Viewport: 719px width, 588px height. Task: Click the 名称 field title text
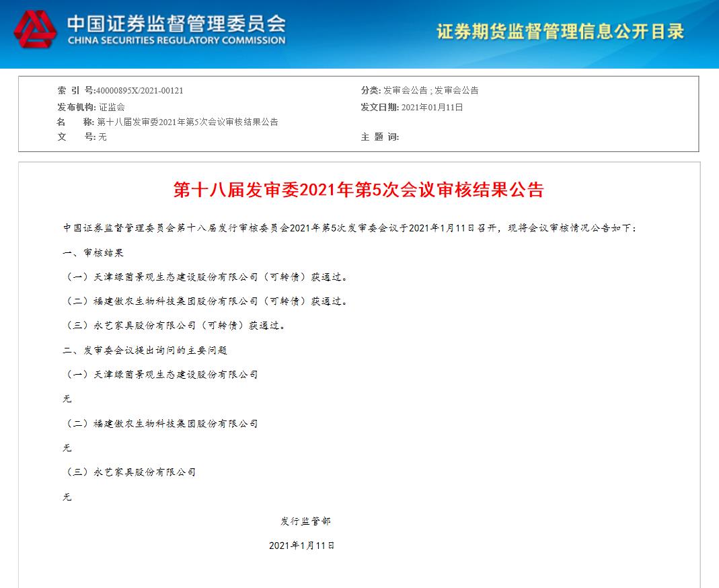188,122
